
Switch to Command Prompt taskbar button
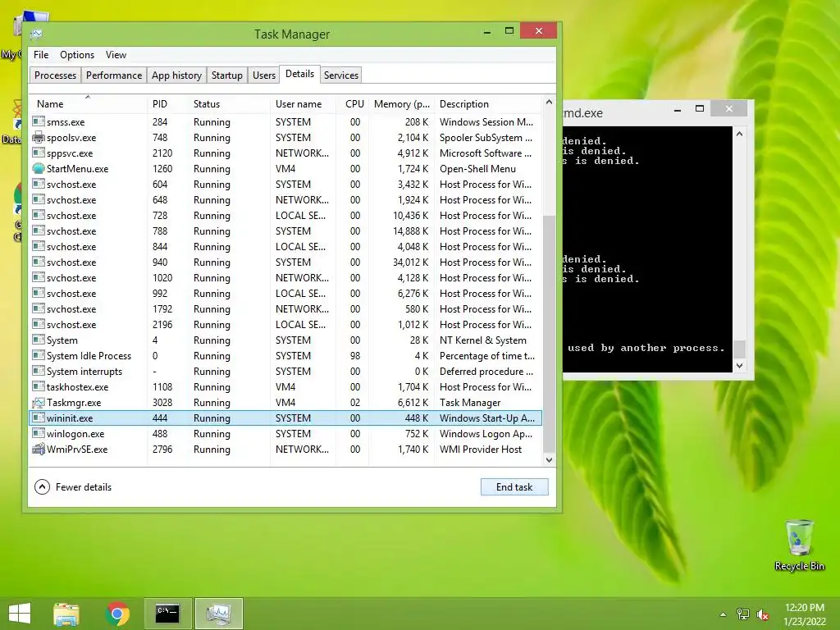click(167, 614)
